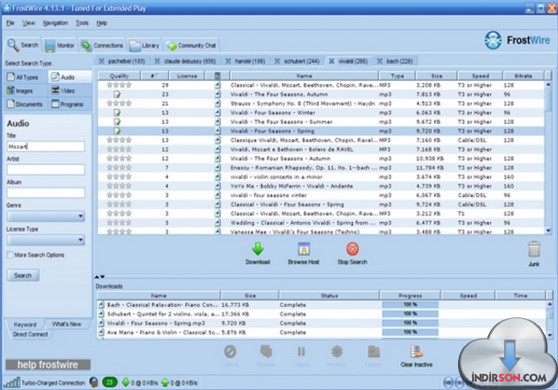Click the help frostwire banner link

[48, 365]
